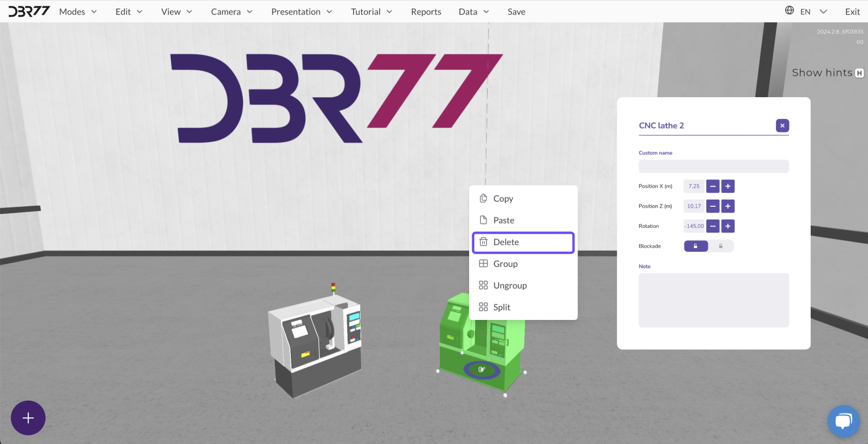Click the CNC lathe 2 panel title

661,126
